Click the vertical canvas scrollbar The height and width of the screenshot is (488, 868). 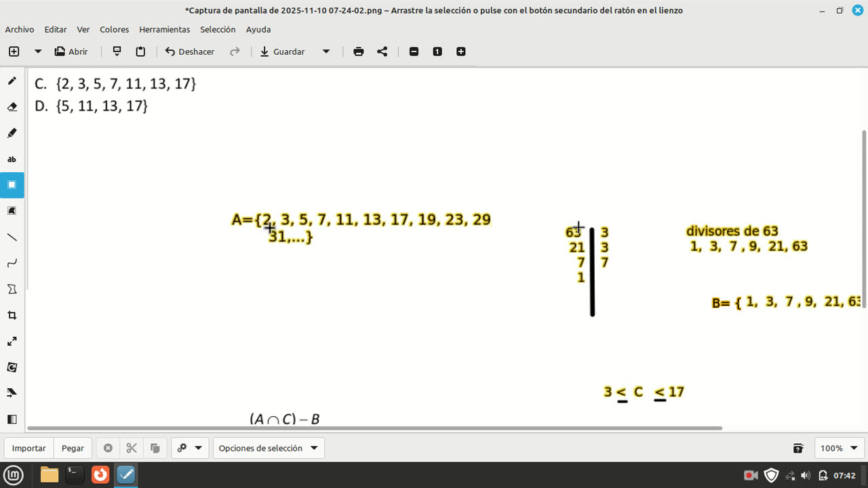pos(863,218)
